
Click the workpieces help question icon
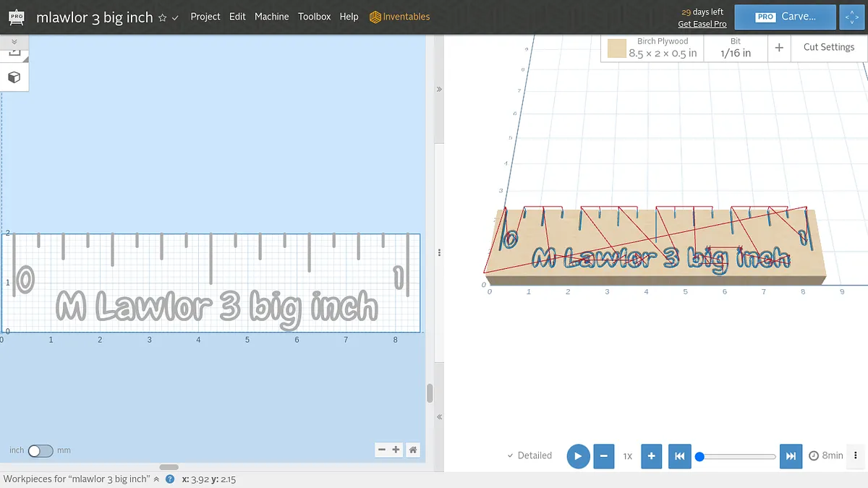click(170, 479)
